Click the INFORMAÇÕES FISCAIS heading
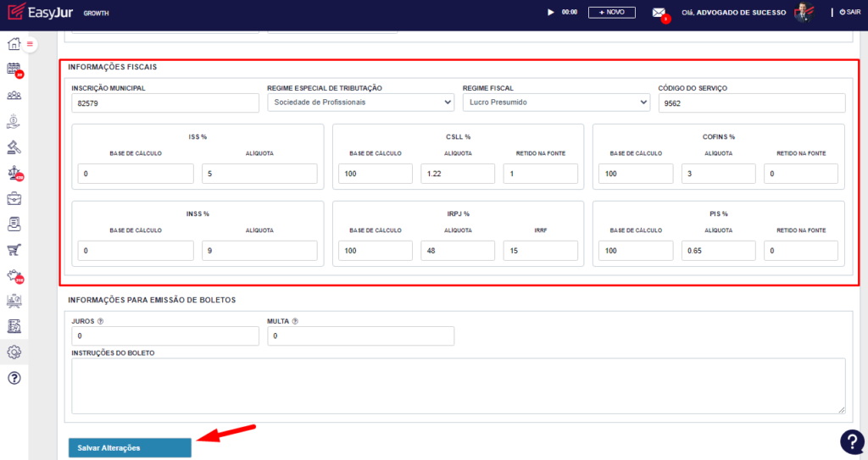This screenshot has width=868, height=460. click(x=113, y=67)
